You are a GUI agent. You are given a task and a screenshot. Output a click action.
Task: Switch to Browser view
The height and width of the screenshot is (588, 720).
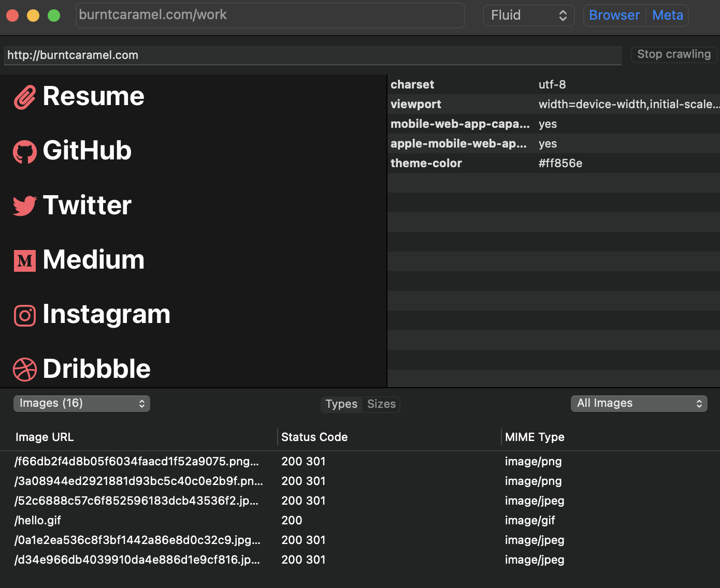(614, 15)
